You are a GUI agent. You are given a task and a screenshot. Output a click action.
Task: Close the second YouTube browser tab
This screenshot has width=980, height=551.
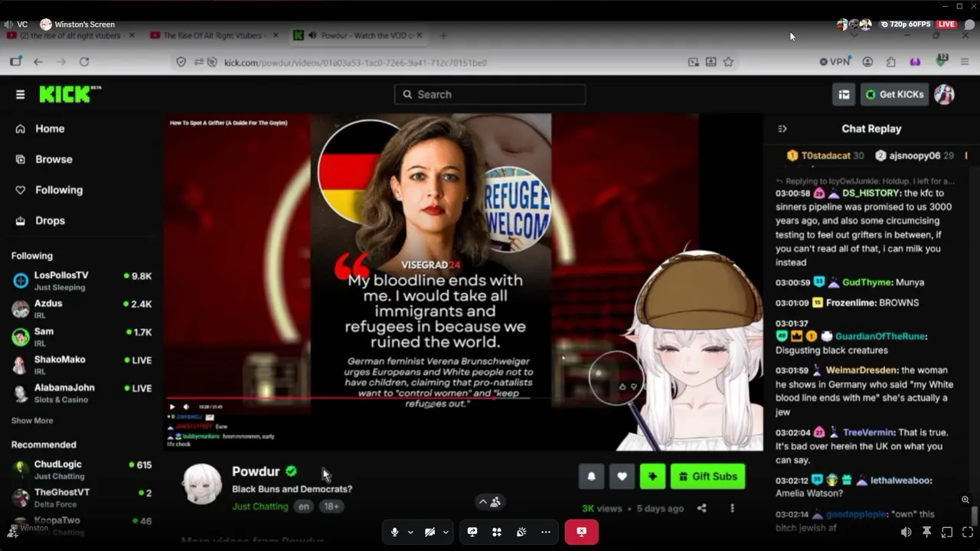pos(276,35)
